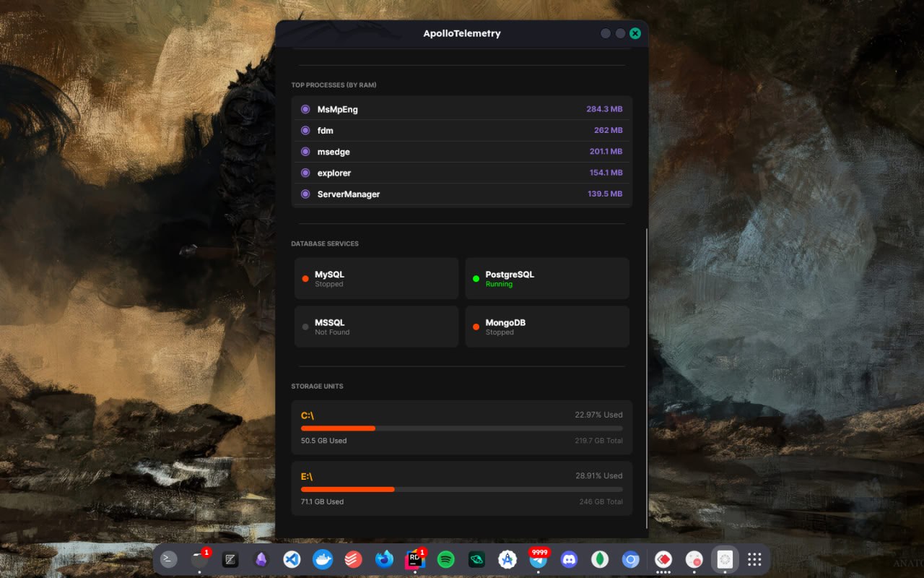Click the purple icon beside fdm
This screenshot has height=578, width=924.
305,131
